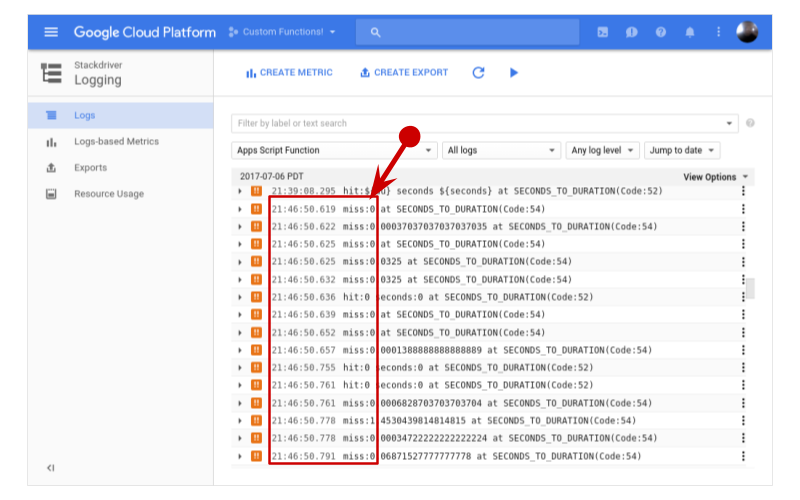Open the more menu for the 21:46:50.636 entry
This screenshot has width=800, height=500.
(743, 297)
